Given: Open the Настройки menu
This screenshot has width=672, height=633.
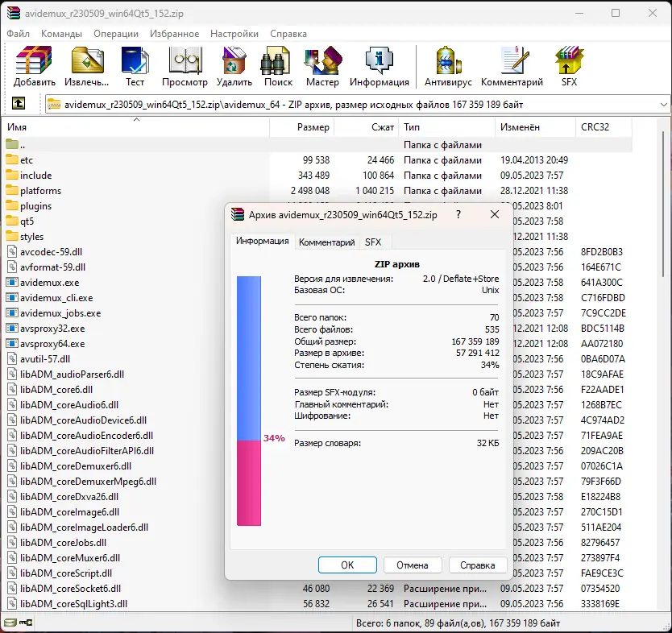Looking at the screenshot, I should coord(234,34).
